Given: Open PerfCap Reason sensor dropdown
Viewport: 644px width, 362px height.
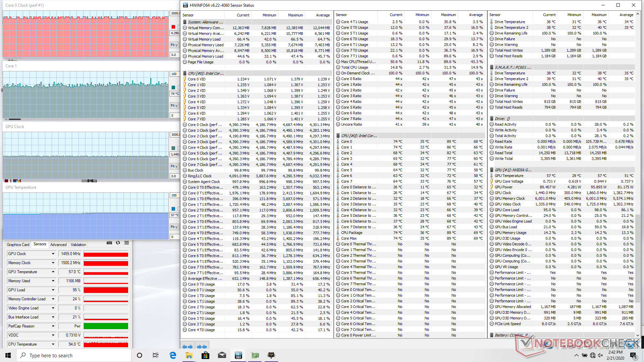Looking at the screenshot, I should pos(53,326).
